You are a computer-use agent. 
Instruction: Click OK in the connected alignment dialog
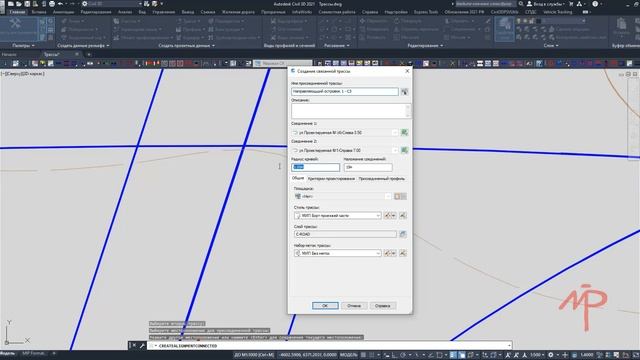point(325,306)
